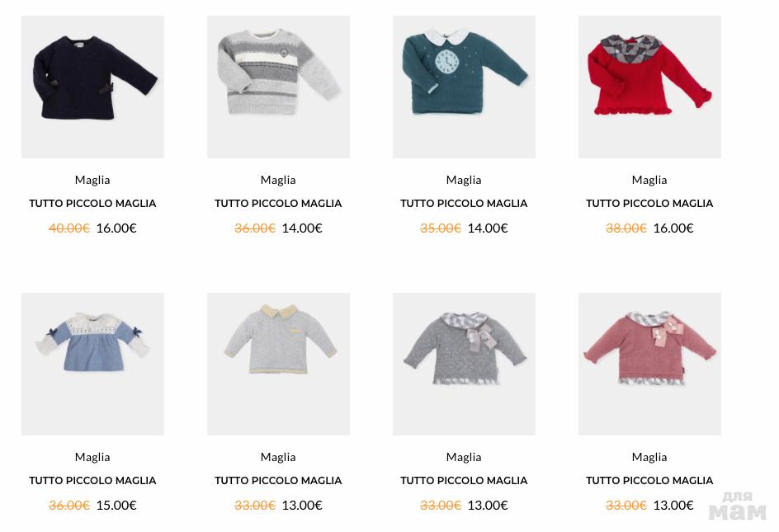Open the red ruffled sweater thumbnail
779x532 pixels.
tap(649, 87)
